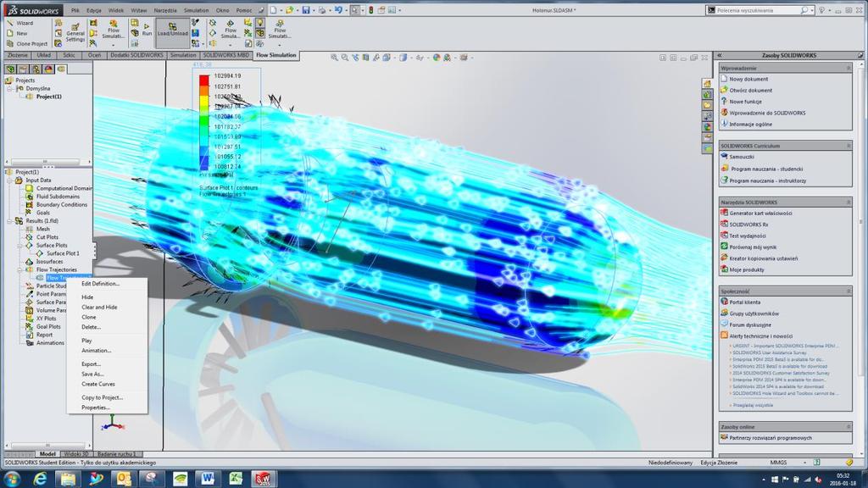868x488 pixels.
Task: Open the Edycja menu
Action: pyautogui.click(x=94, y=10)
